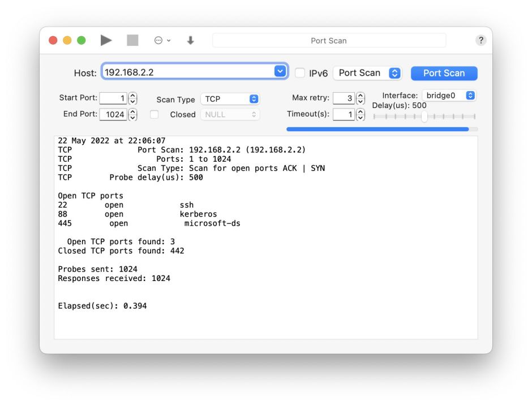Open the Interface bridge0 dropdown

449,96
